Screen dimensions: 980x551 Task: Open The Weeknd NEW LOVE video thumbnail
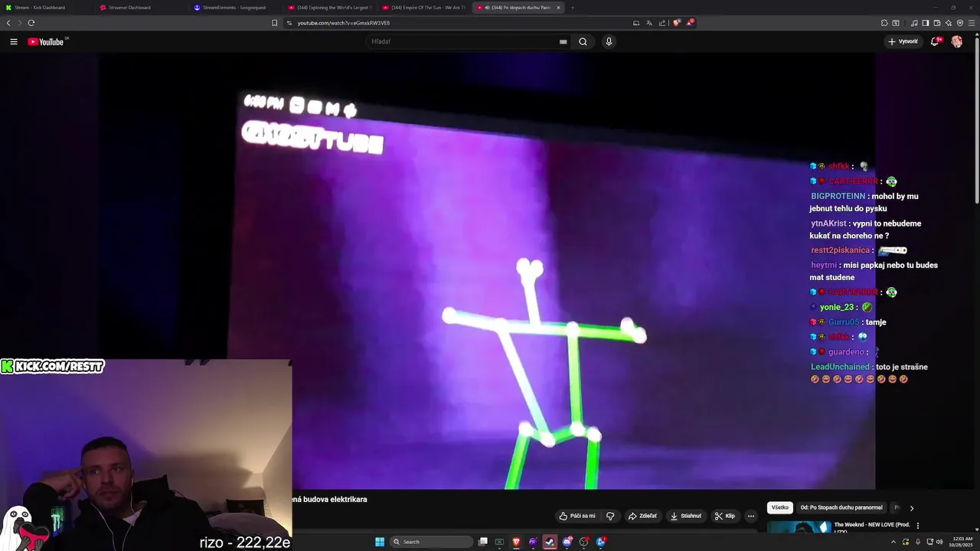click(x=799, y=527)
